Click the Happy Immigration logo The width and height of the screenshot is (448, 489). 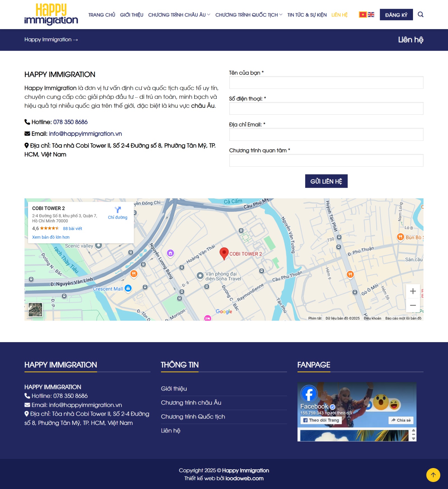(51, 14)
